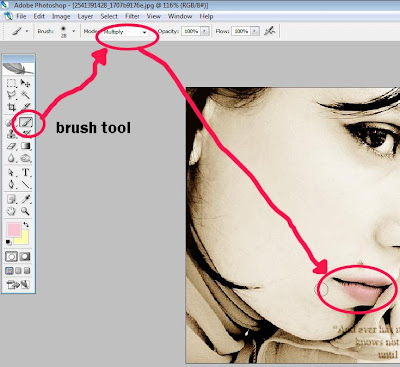Open the View menu
This screenshot has width=400, height=367.
(x=154, y=16)
